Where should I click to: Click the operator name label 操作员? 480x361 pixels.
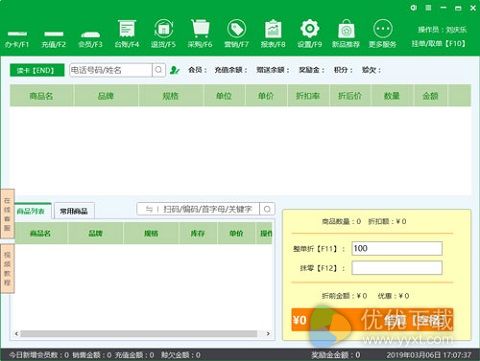tap(443, 30)
